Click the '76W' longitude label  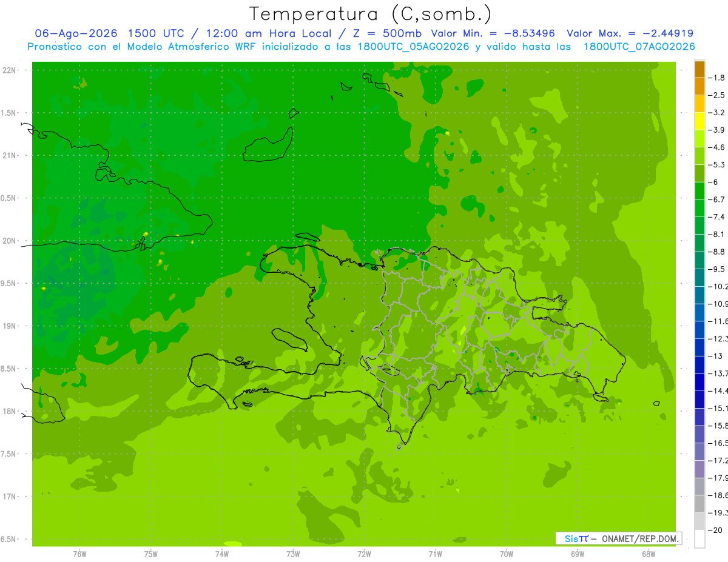coord(79,554)
